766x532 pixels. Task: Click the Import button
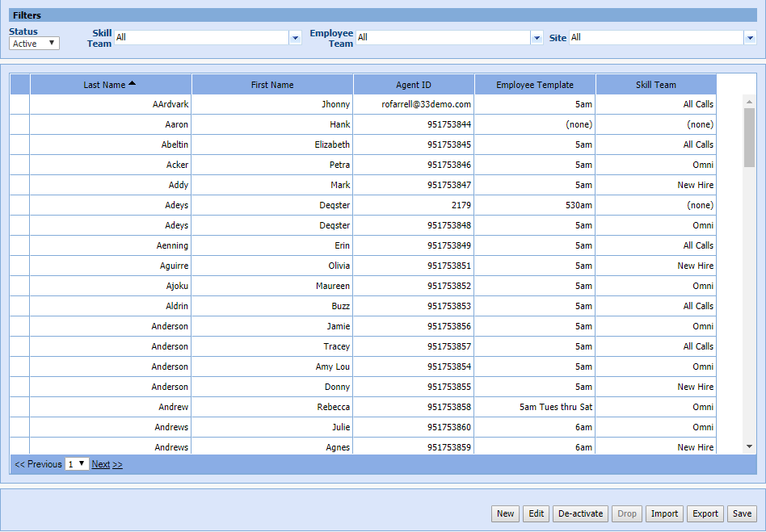tap(664, 513)
